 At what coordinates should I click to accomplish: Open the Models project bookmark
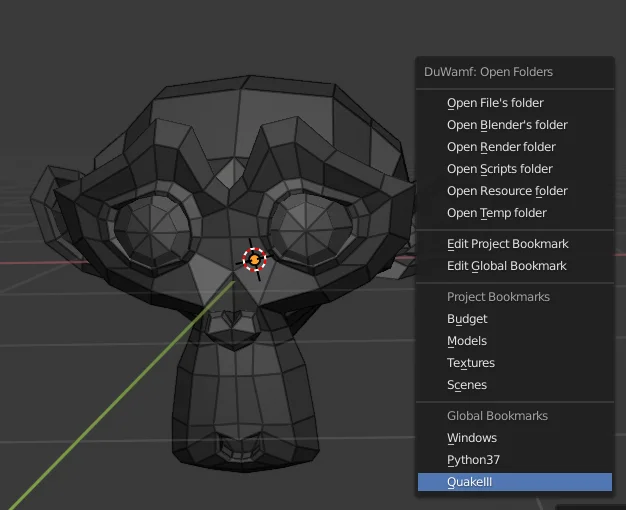click(x=515, y=341)
